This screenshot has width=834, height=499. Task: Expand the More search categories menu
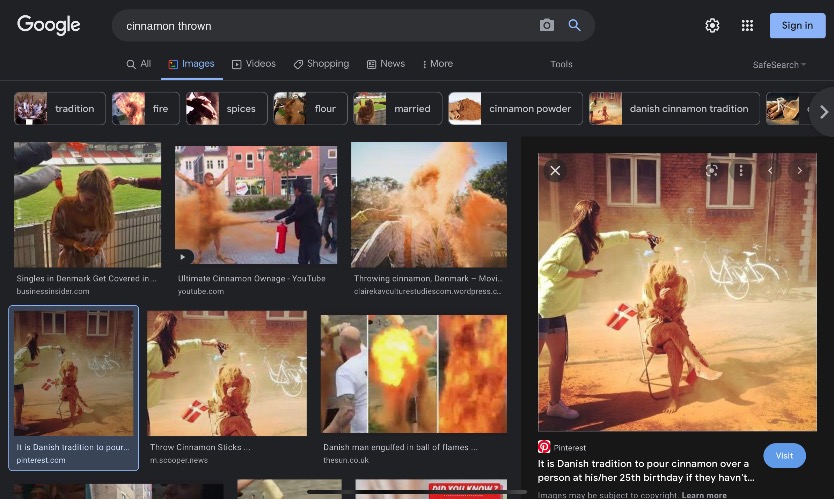(x=437, y=64)
